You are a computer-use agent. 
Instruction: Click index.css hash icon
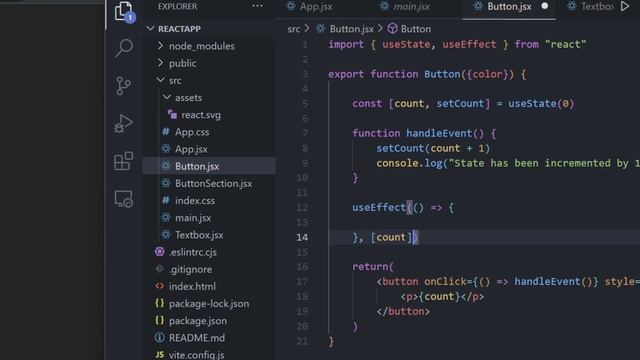166,200
